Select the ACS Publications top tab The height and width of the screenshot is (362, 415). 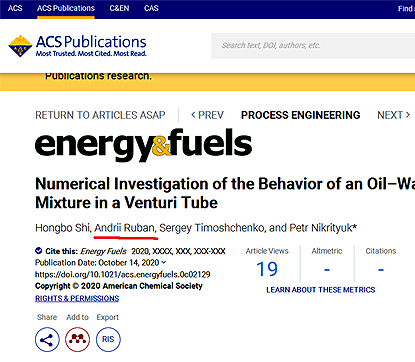coord(66,8)
